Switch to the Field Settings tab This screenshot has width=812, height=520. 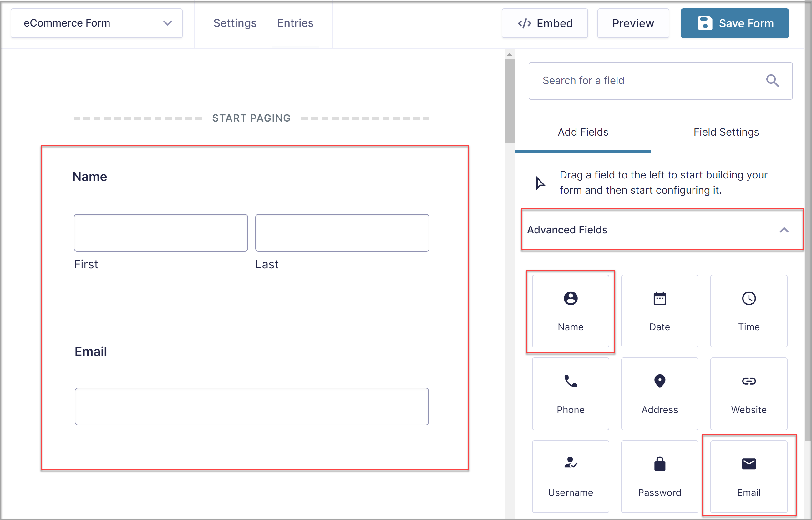pyautogui.click(x=726, y=132)
